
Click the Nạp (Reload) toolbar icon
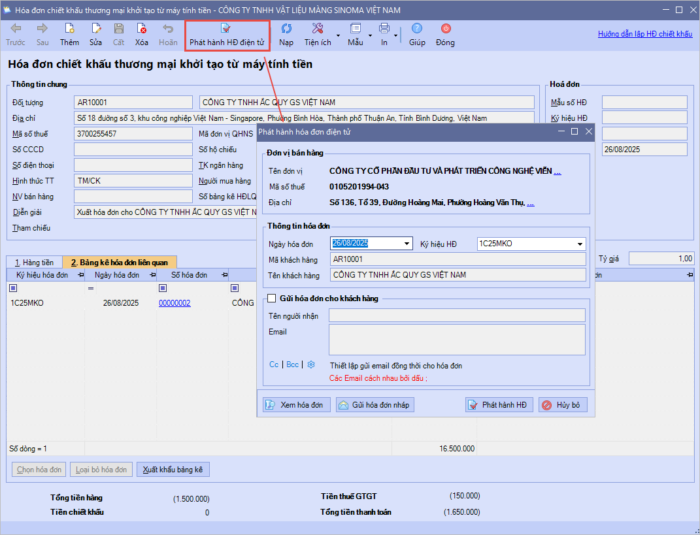286,35
